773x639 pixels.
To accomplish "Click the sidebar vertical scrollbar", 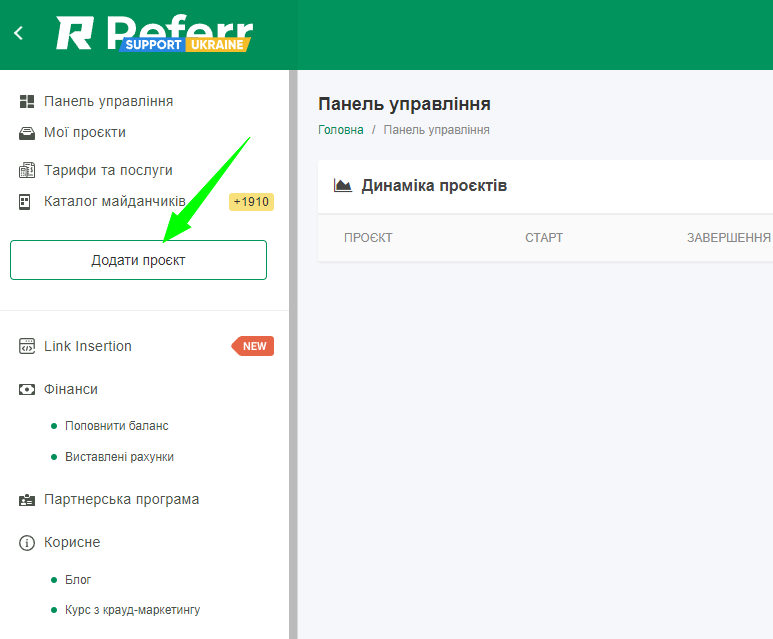I will 293,350.
